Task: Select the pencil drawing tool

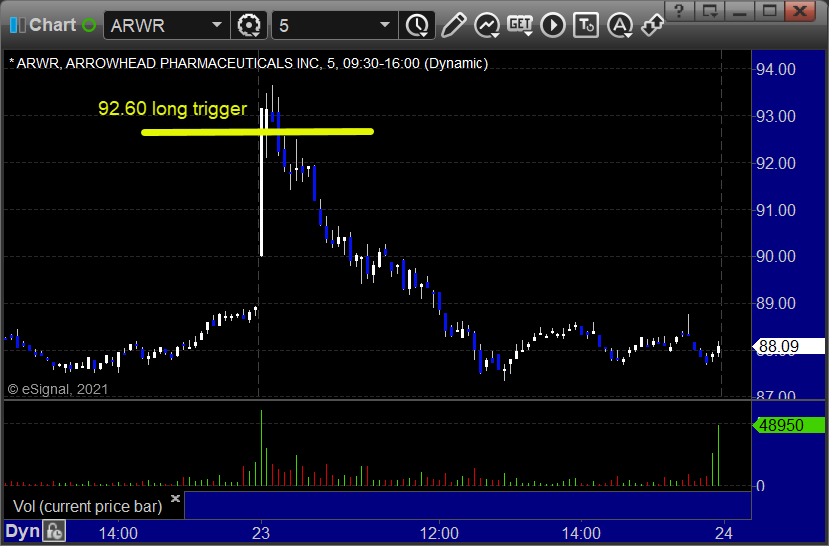Action: [x=453, y=25]
